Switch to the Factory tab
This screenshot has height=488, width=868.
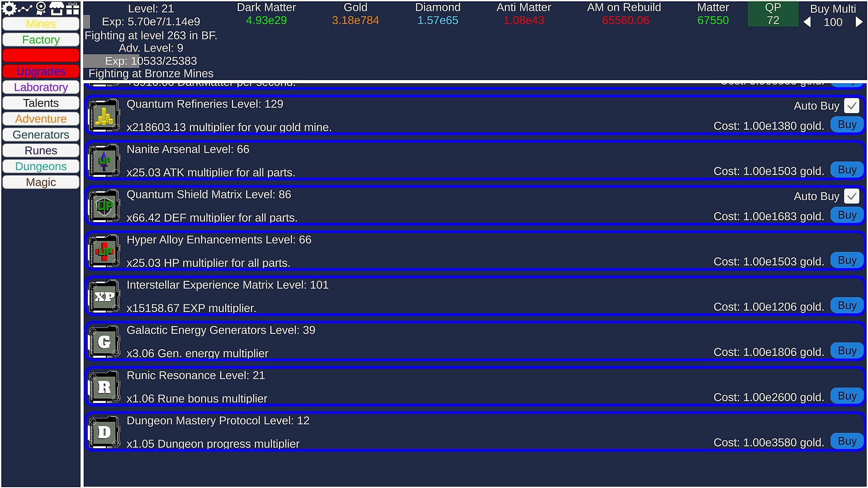tap(41, 40)
